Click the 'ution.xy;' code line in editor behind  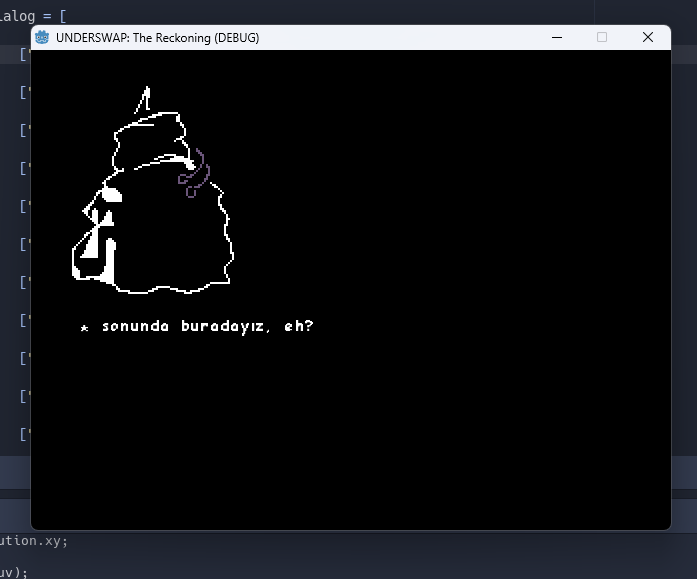point(34,541)
